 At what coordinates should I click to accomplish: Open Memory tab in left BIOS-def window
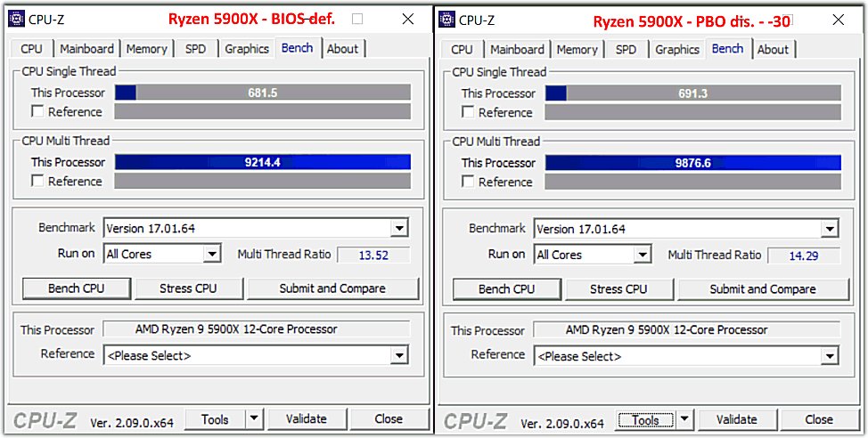click(x=147, y=49)
